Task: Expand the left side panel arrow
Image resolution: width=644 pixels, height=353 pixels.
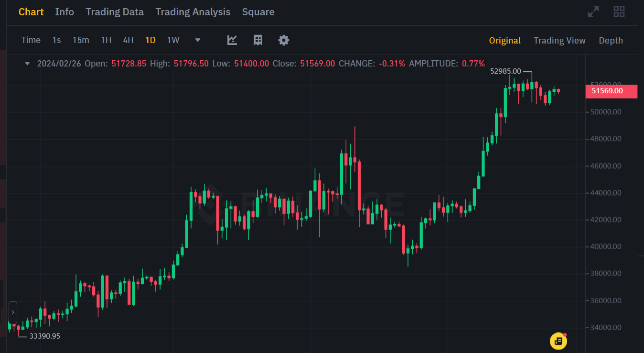Action: (13, 312)
